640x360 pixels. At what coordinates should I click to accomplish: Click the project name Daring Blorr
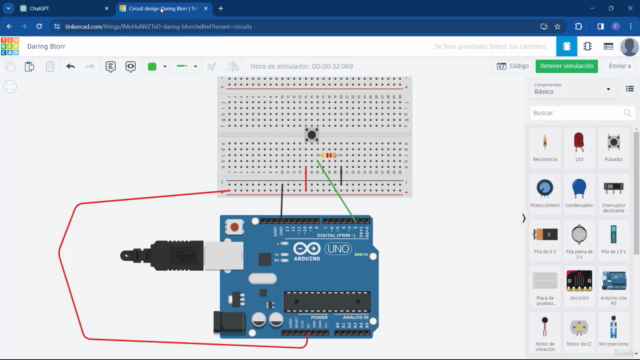click(46, 46)
